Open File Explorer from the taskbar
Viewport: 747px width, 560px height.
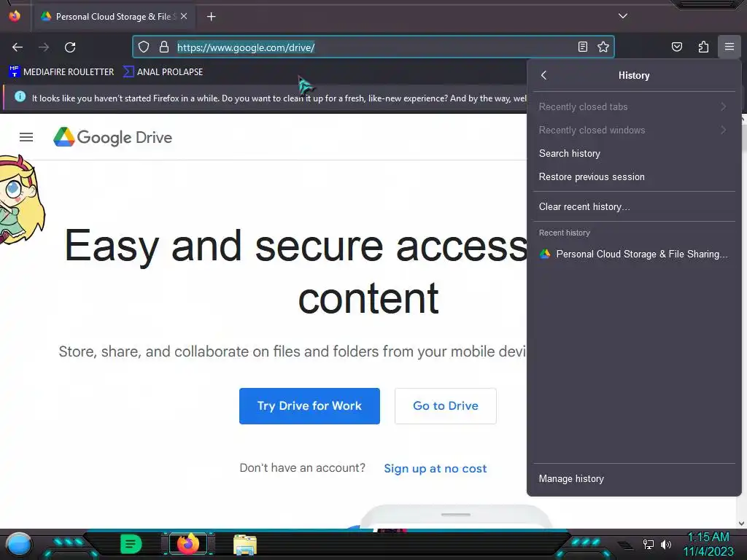245,545
